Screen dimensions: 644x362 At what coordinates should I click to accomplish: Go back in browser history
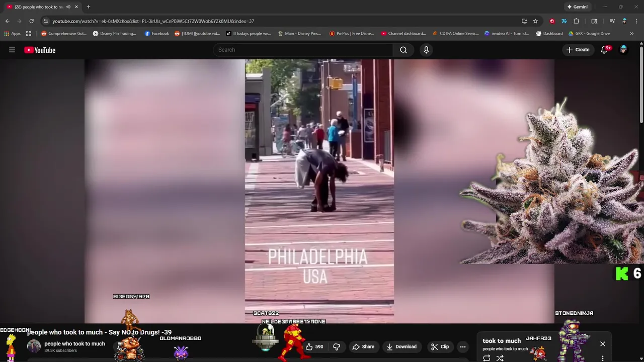8,21
